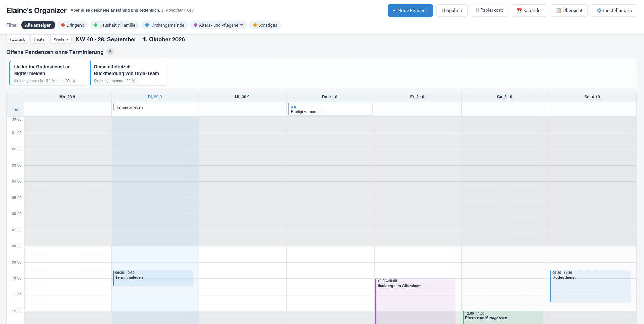Click the Neue Pendenz button
644x324 pixels.
[x=410, y=10]
